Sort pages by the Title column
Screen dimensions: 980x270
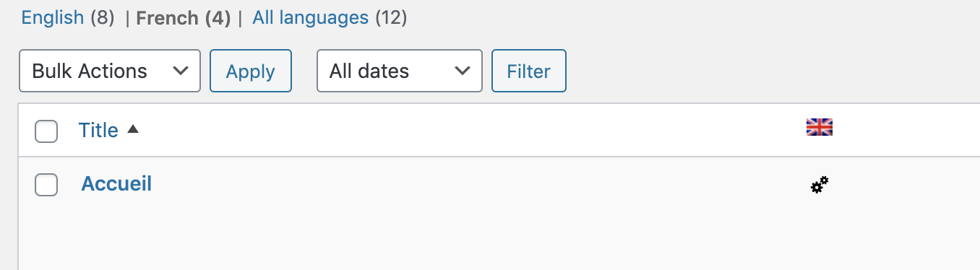pos(98,130)
